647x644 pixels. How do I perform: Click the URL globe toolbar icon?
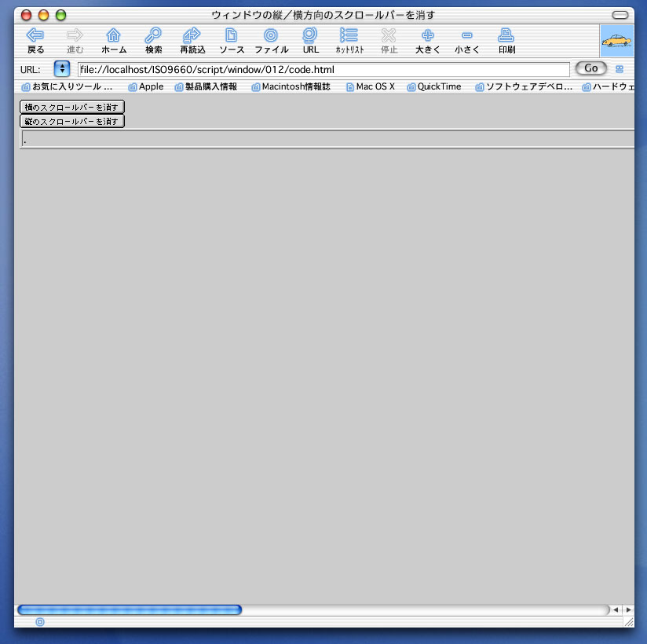coord(310,35)
